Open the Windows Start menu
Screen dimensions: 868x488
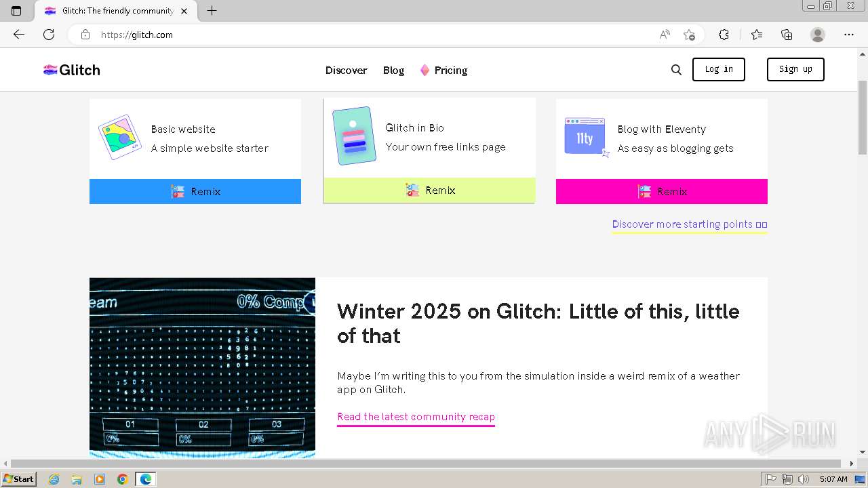[18, 479]
